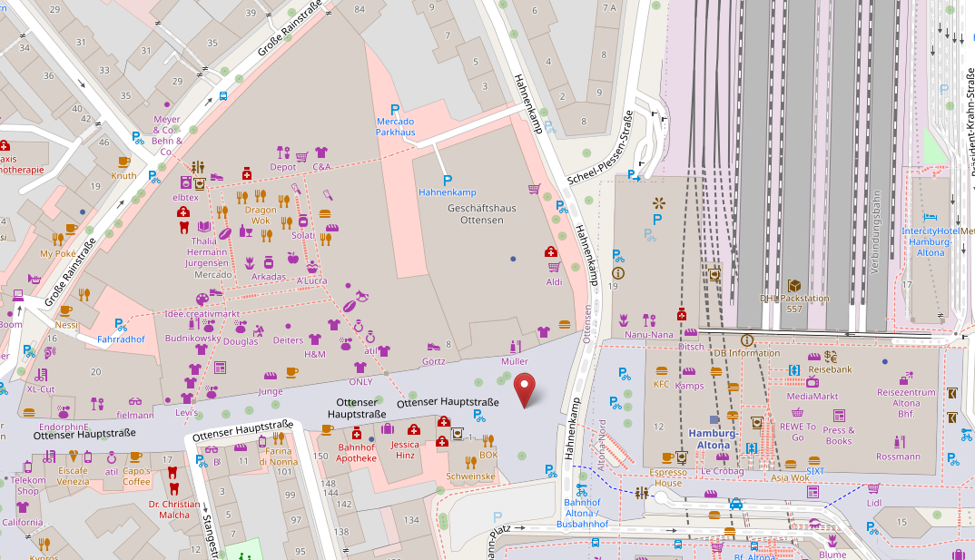Image resolution: width=975 pixels, height=560 pixels.
Task: Click the REWE To Go basket icon
Action: (797, 413)
